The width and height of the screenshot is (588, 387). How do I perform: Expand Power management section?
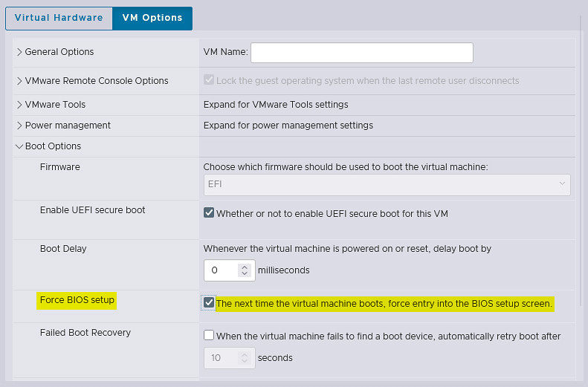point(19,126)
